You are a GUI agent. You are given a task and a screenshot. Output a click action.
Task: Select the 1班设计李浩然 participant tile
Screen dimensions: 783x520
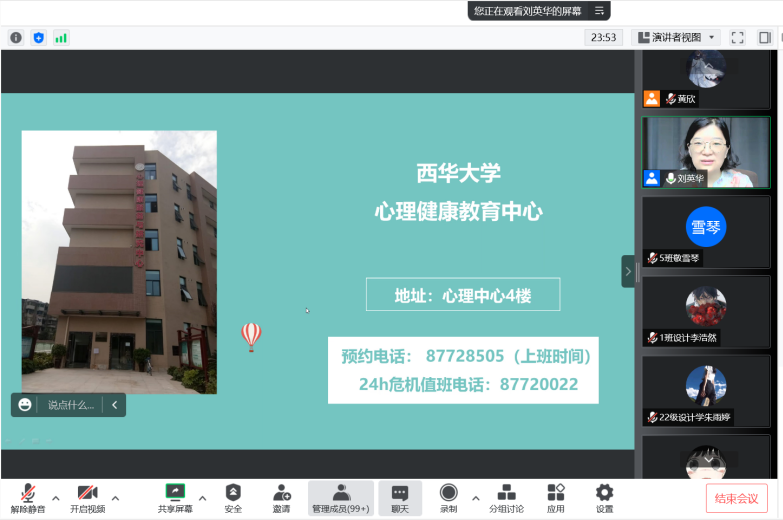tap(706, 312)
